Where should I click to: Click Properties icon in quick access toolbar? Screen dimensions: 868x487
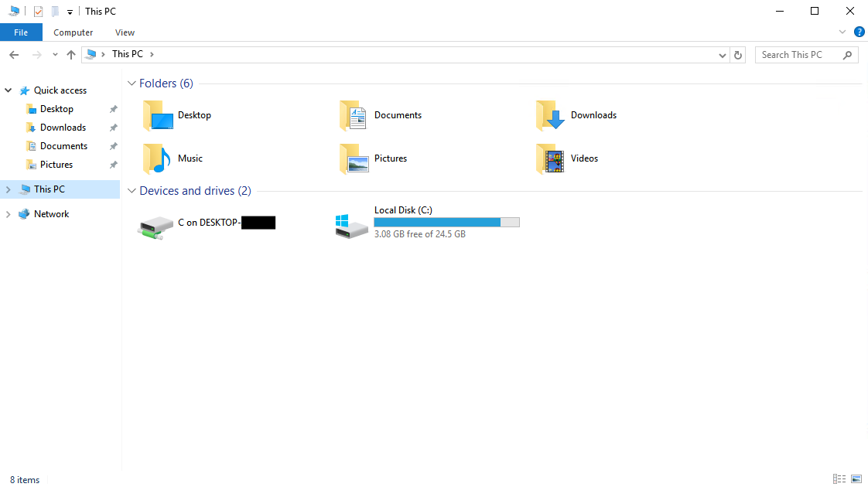pyautogui.click(x=38, y=12)
